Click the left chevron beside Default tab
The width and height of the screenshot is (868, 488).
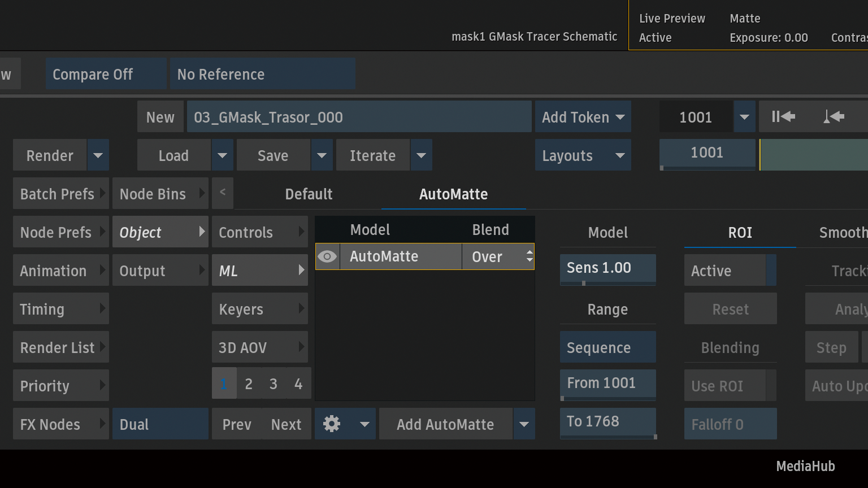tap(223, 193)
